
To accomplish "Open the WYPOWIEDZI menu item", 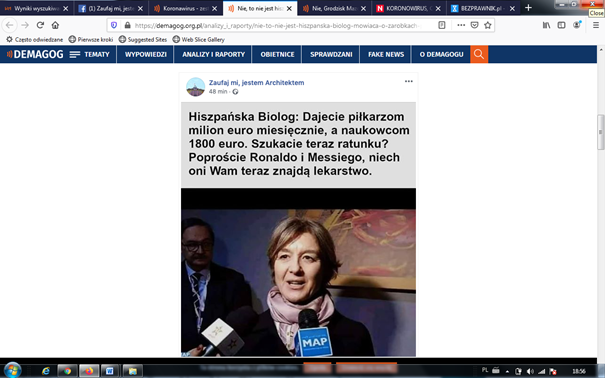I will (145, 54).
